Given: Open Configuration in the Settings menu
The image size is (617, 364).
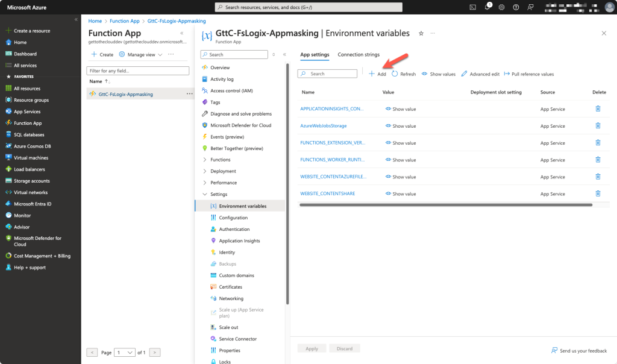Looking at the screenshot, I should point(233,218).
